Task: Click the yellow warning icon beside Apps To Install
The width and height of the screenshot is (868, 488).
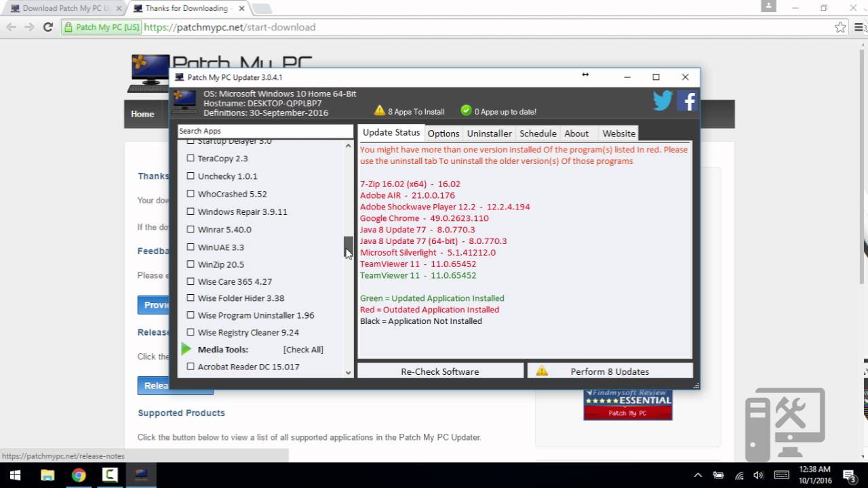Action: (x=380, y=110)
